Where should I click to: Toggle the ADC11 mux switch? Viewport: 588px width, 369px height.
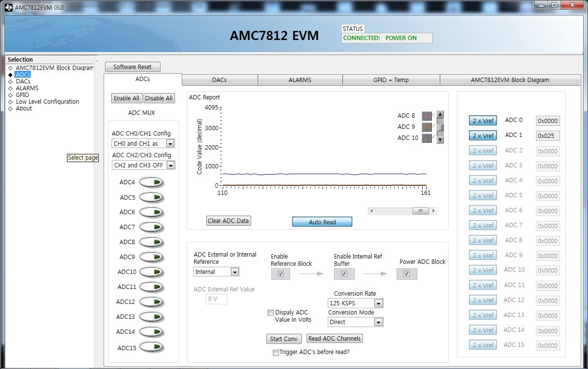(152, 287)
